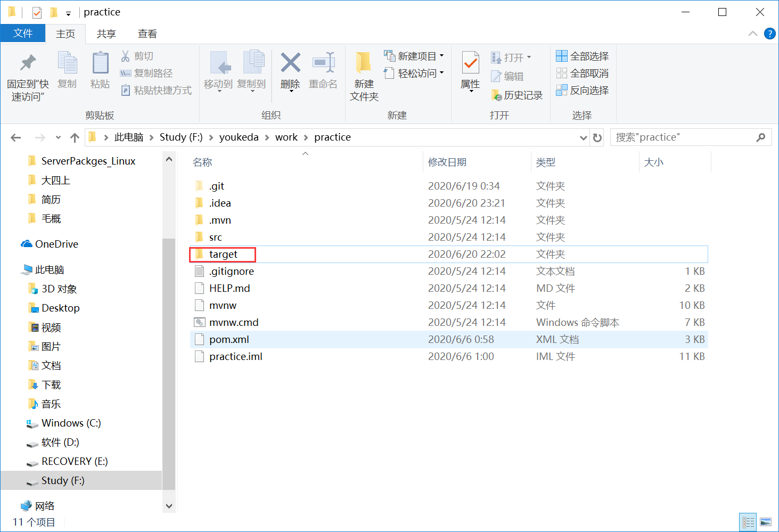Open the Move to (移动到) dropdown
Screen dimensions: 779x532
pyautogui.click(x=218, y=91)
